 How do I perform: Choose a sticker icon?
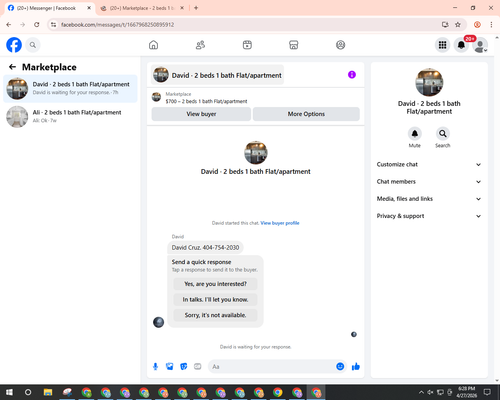pos(184,367)
